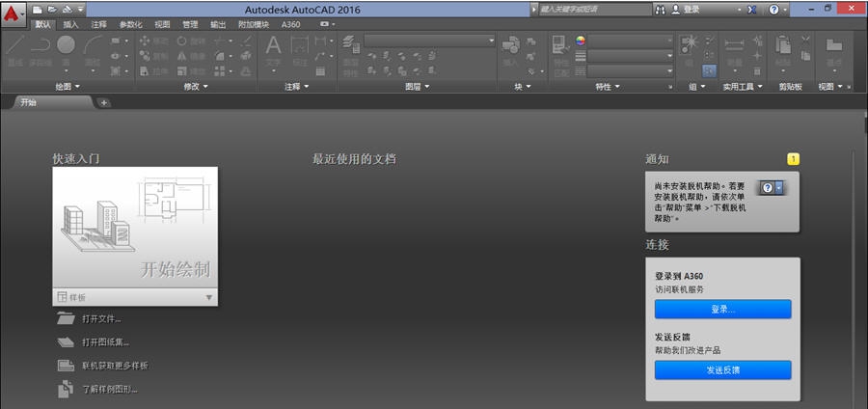Viewport: 868px width, 409px height.
Task: Switch to the 默认 ribbon tab
Action: [x=43, y=24]
